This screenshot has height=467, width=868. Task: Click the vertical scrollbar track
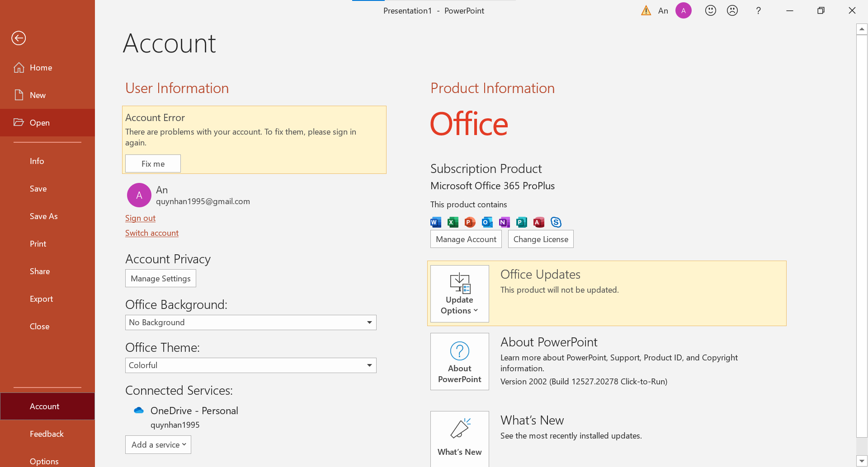862,447
